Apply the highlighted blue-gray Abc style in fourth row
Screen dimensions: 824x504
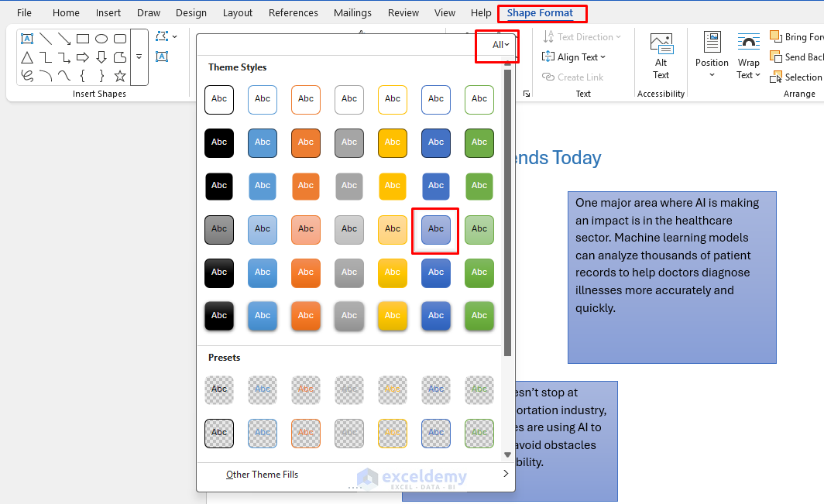coord(436,230)
